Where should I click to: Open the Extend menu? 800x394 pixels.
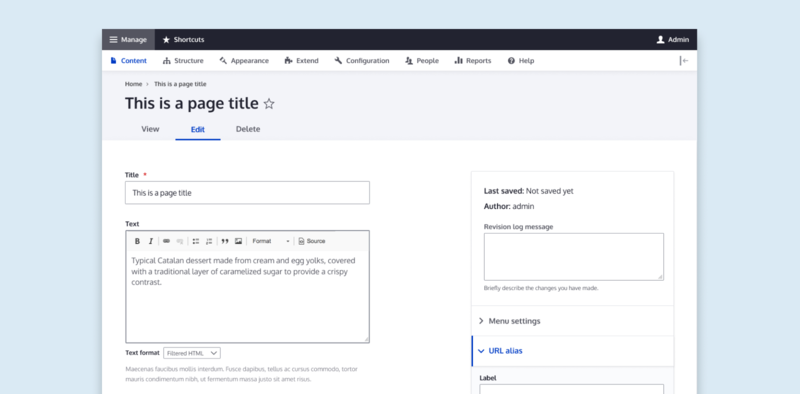click(x=302, y=61)
